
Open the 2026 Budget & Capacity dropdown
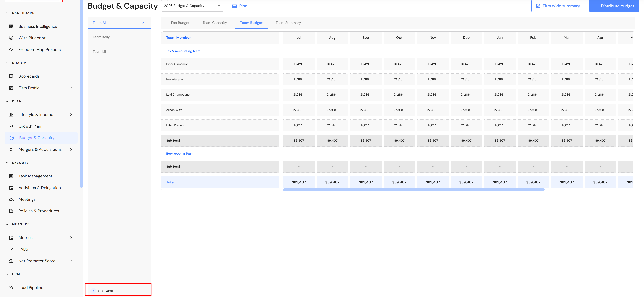click(192, 6)
